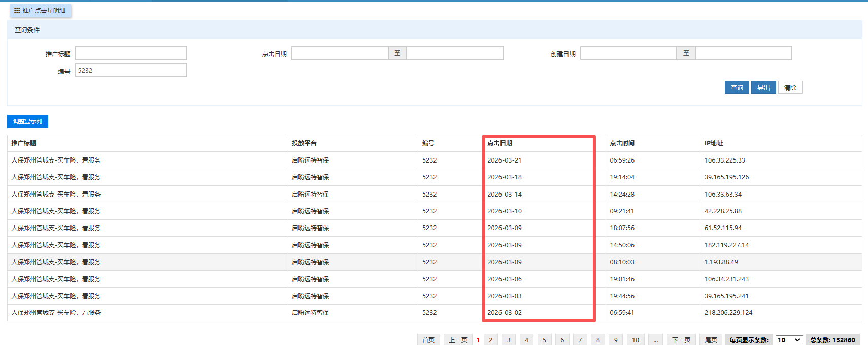Open 调整显示列 column settings

coord(27,122)
